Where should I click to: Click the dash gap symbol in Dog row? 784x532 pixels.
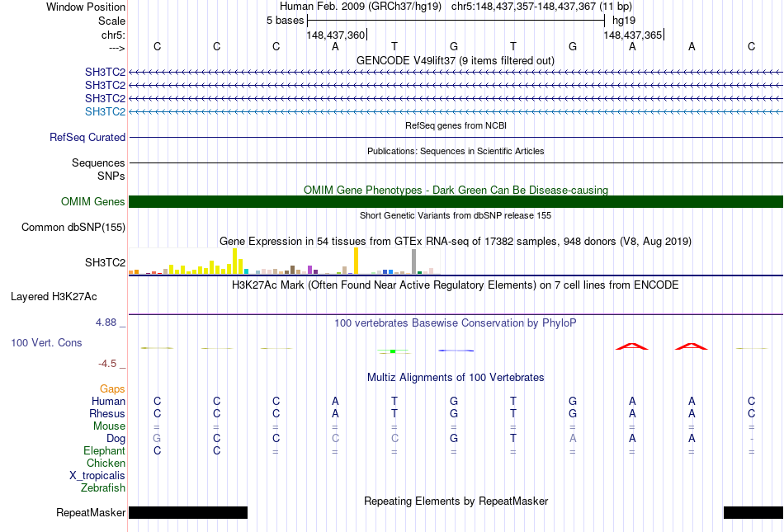tap(752, 439)
